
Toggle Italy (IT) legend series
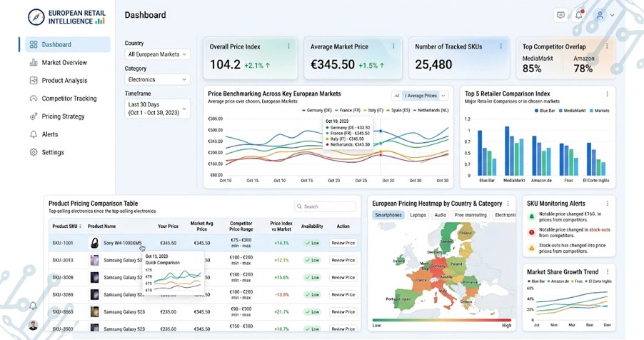click(x=373, y=110)
